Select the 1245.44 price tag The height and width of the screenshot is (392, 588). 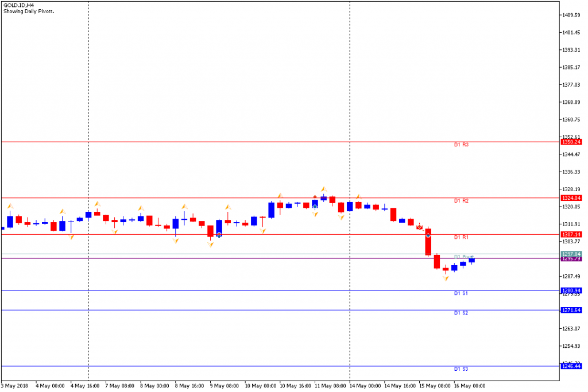tap(572, 366)
